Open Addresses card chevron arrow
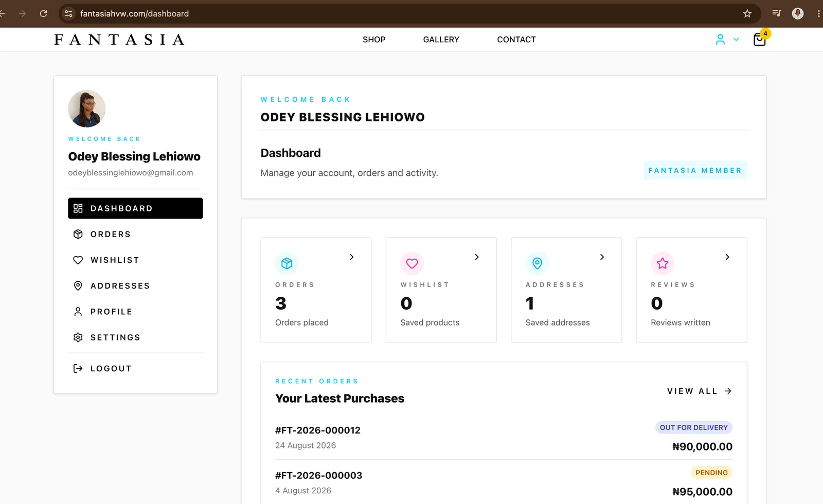This screenshot has width=823, height=504. click(602, 257)
